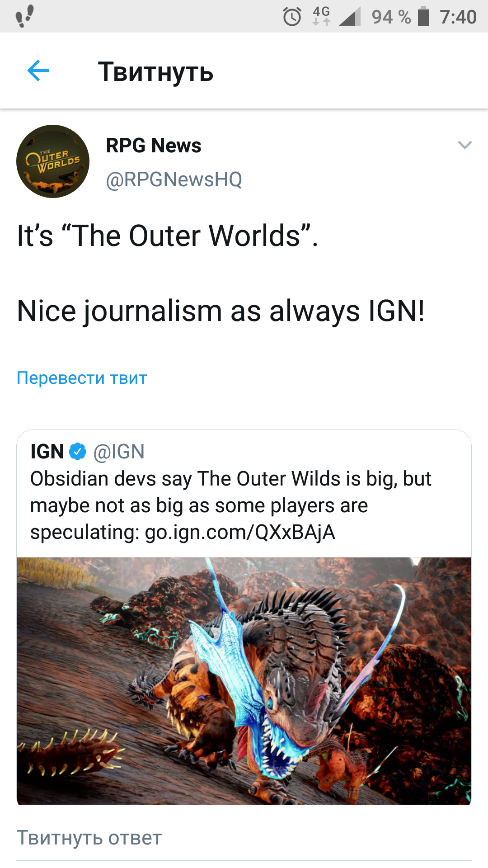Select the tweet text It's The Outer Worlds

click(167, 235)
